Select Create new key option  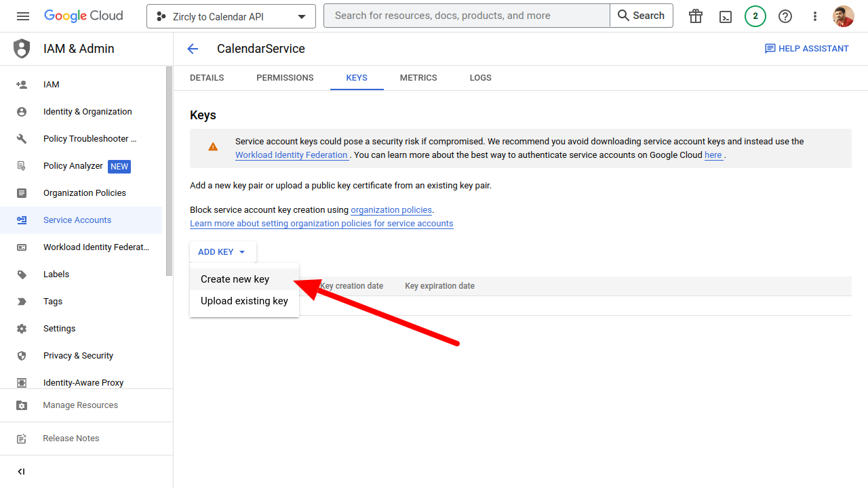(235, 279)
